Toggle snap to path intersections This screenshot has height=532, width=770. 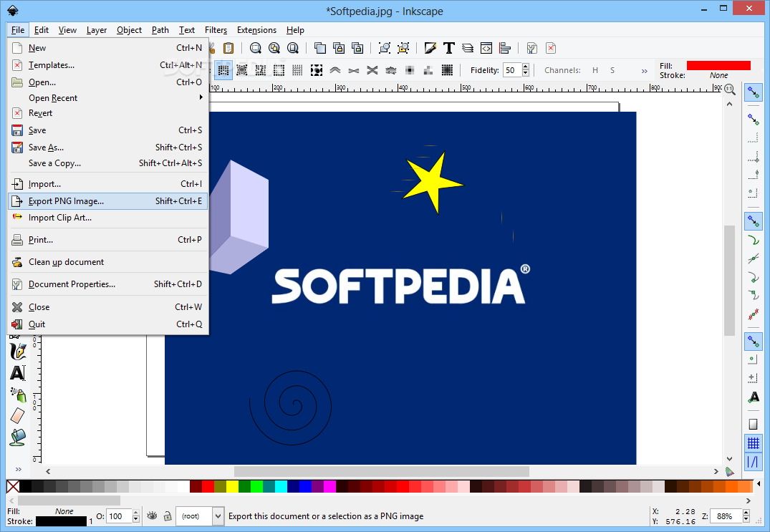(x=754, y=258)
